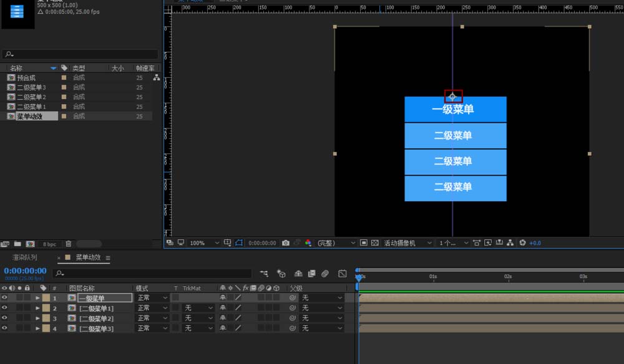Click the reset exposure icon

point(522,243)
